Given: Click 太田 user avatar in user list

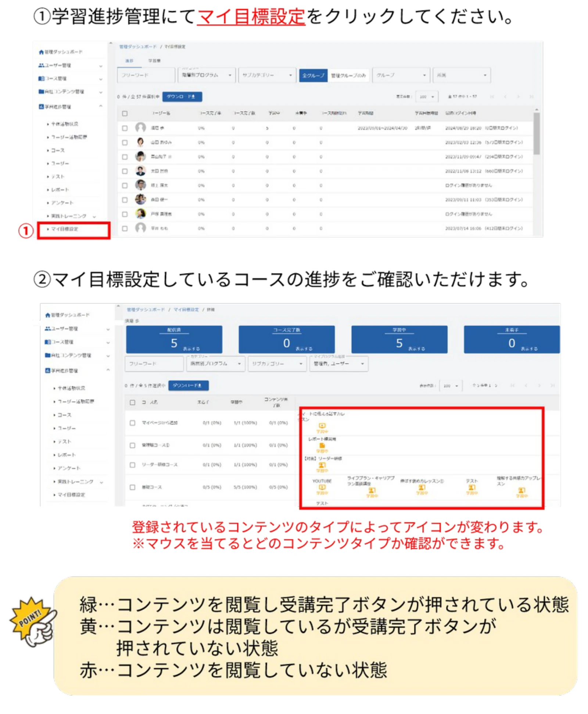Looking at the screenshot, I should (x=140, y=171).
